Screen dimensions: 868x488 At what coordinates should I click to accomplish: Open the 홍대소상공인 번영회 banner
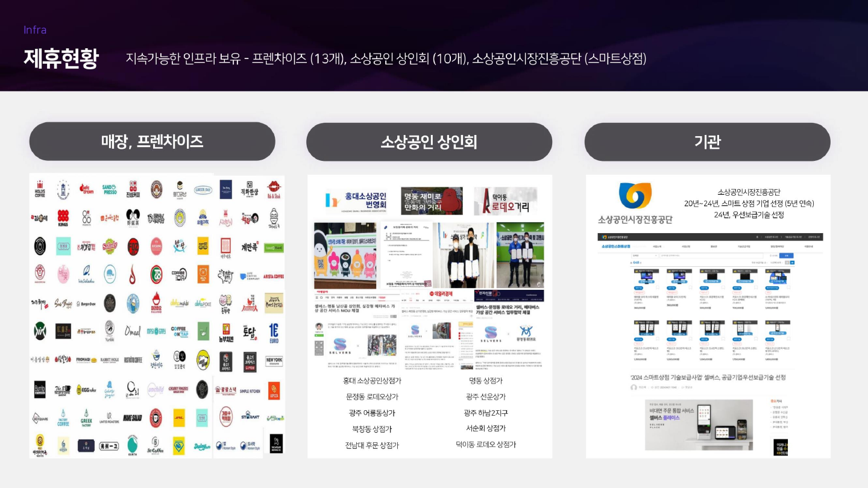click(357, 201)
